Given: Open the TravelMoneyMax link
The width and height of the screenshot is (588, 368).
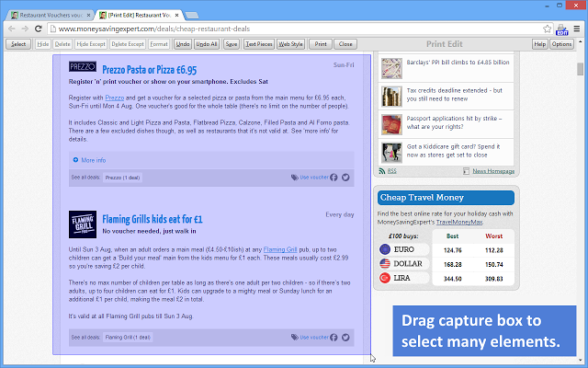Looking at the screenshot, I should (x=459, y=223).
